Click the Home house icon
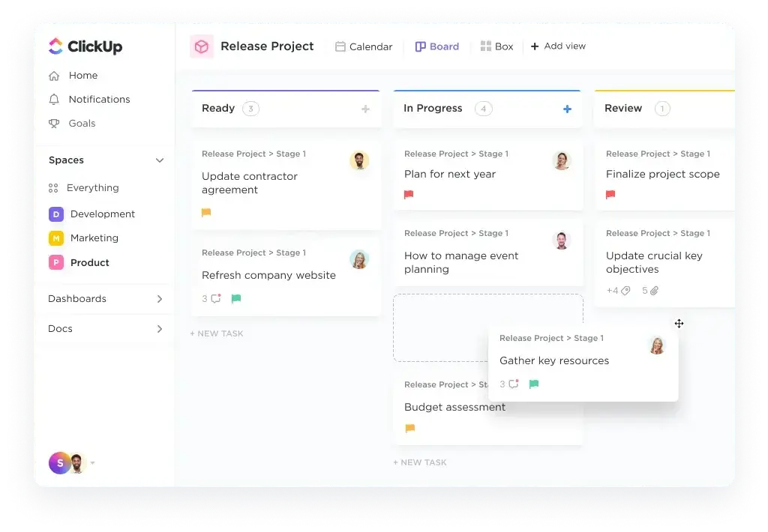 (x=54, y=76)
